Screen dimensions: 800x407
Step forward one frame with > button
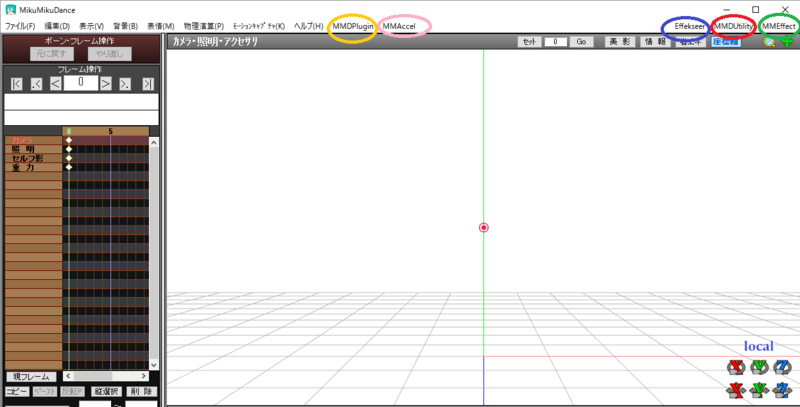(x=106, y=84)
